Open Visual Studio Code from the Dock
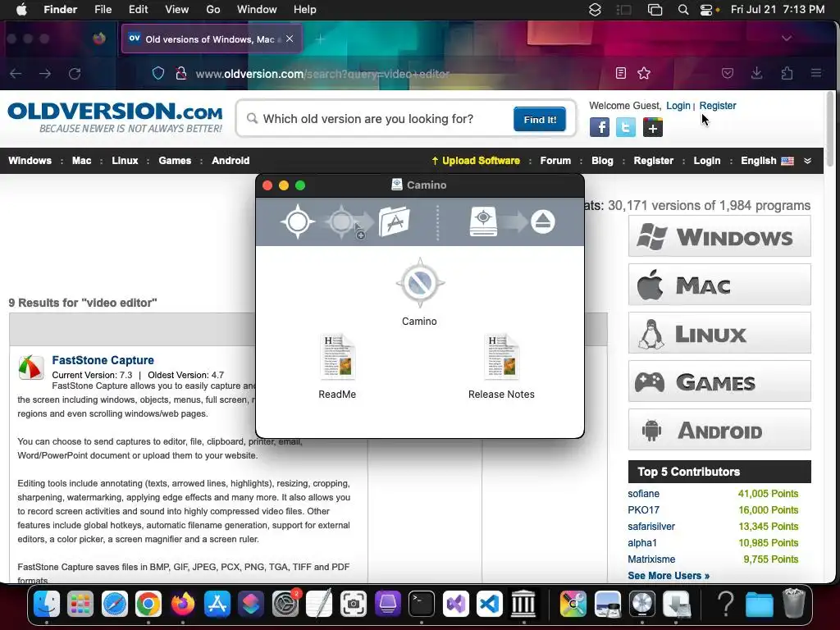Image resolution: width=840 pixels, height=630 pixels. coord(490,604)
